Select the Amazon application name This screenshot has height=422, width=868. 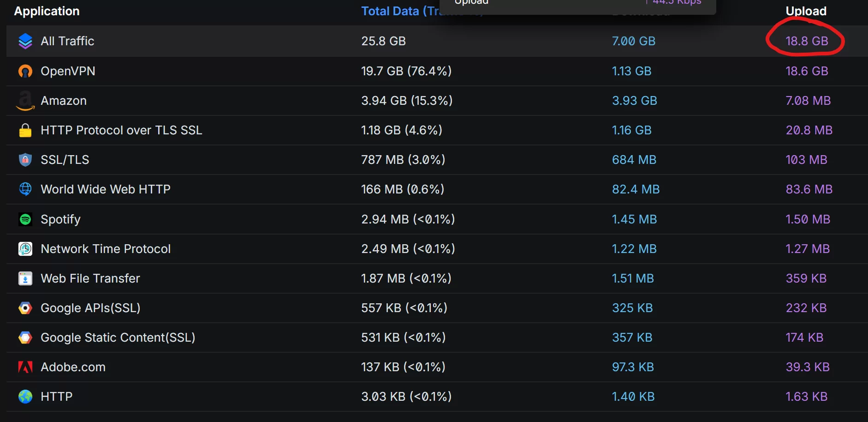(x=64, y=101)
